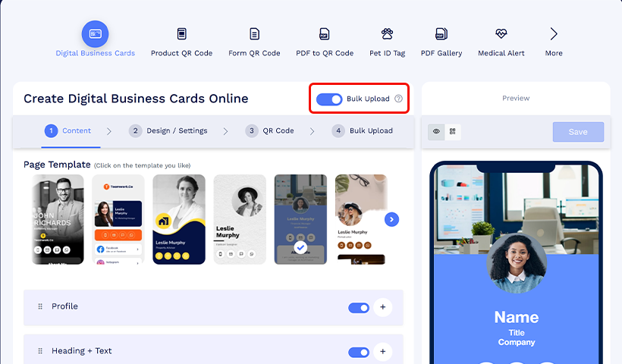This screenshot has height=364, width=622.
Task: Go to step 2 Design / Settings
Action: tap(168, 131)
